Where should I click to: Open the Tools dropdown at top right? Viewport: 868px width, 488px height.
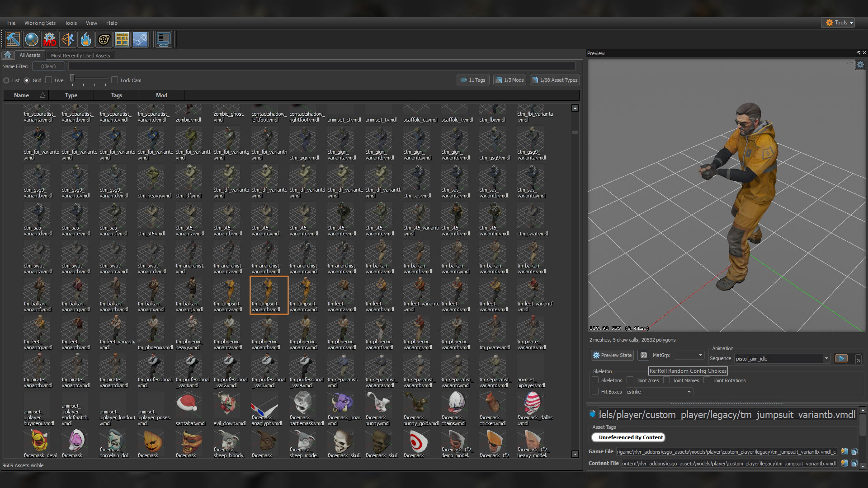coord(839,23)
